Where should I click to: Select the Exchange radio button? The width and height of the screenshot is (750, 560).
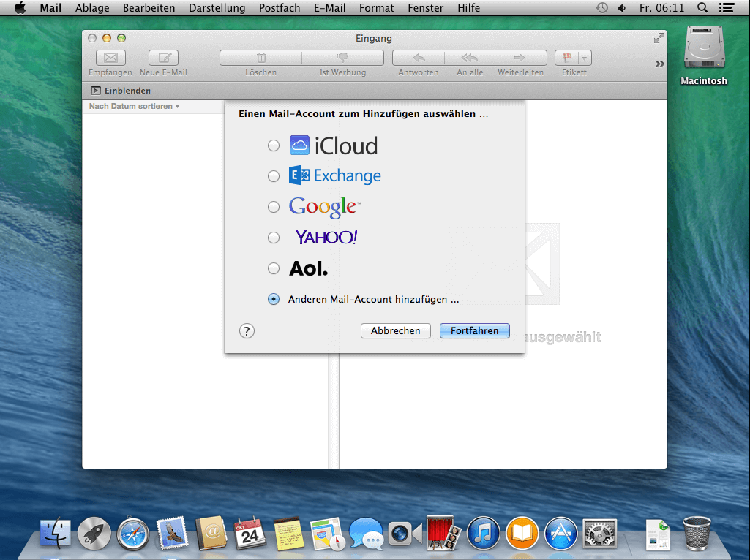tap(274, 176)
